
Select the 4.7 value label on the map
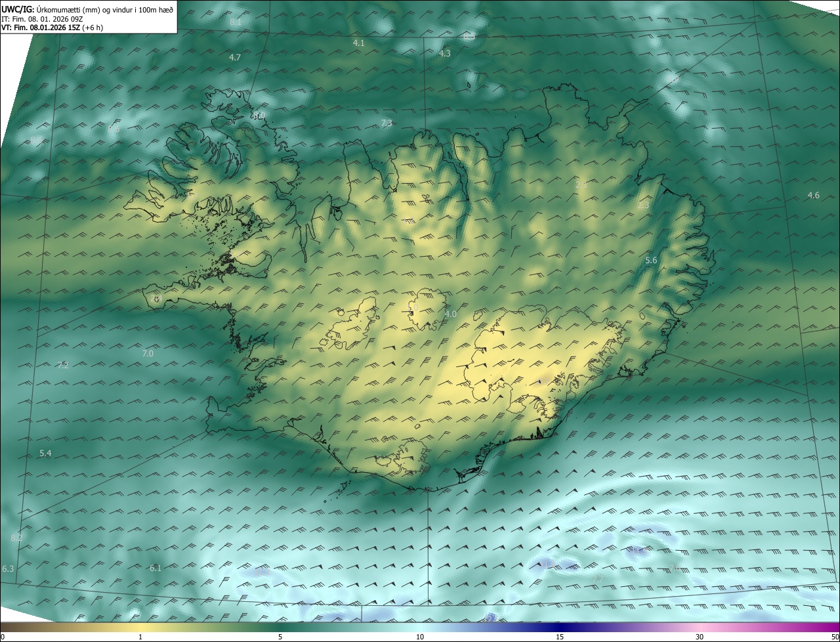(x=235, y=58)
